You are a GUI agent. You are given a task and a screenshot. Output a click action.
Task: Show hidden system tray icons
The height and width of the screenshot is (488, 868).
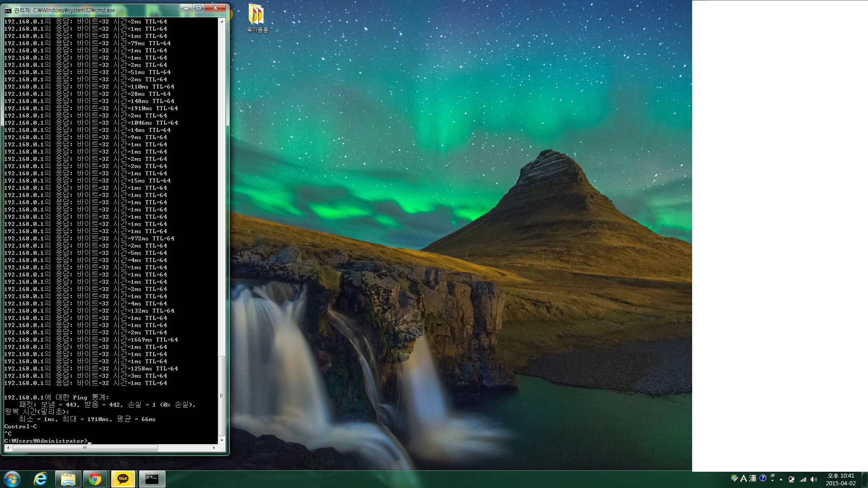pos(781,479)
